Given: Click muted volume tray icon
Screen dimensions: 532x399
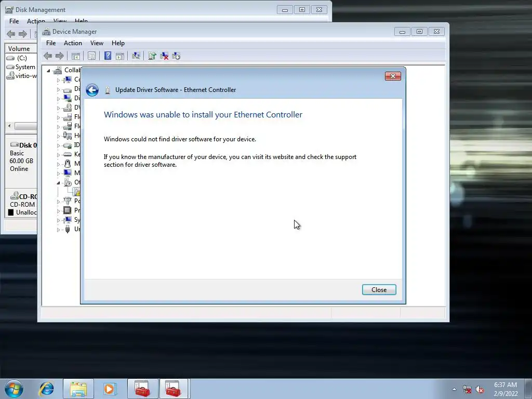Looking at the screenshot, I should click(x=480, y=390).
